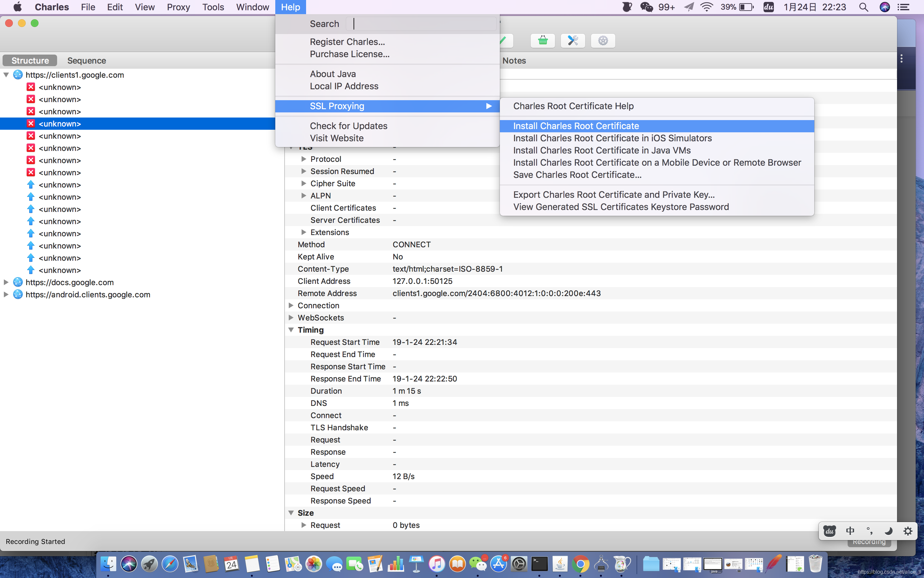Click the Siri icon in the menu bar
This screenshot has width=924, height=578.
click(885, 7)
